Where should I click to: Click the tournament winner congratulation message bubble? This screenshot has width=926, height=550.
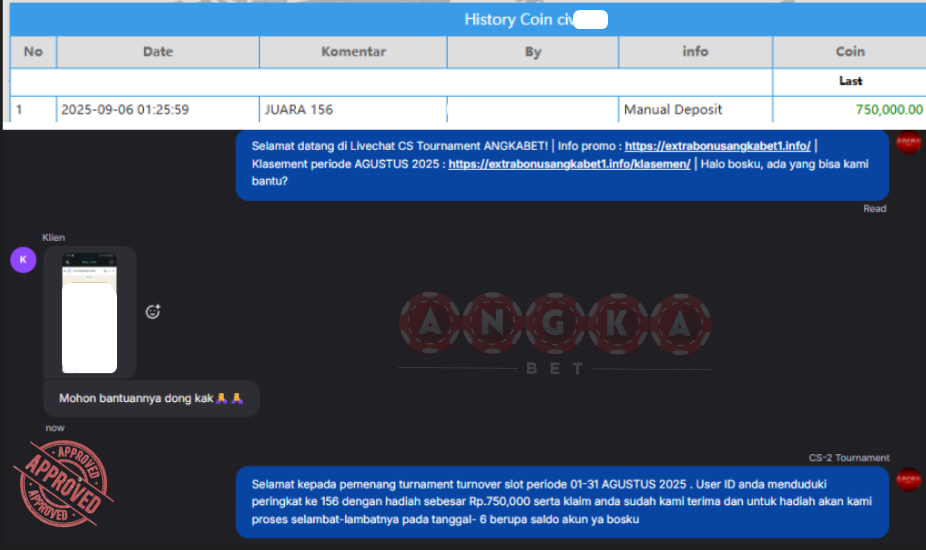tap(562, 502)
